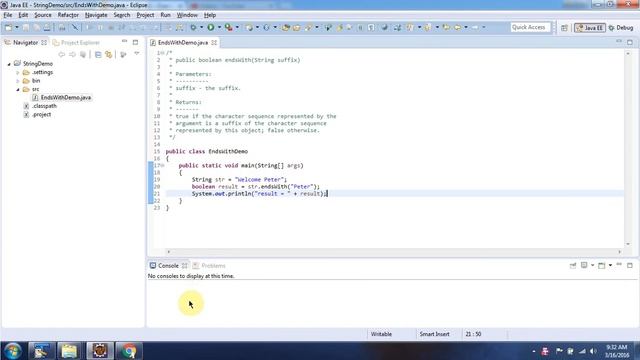Expand the bin folder

tap(18, 81)
